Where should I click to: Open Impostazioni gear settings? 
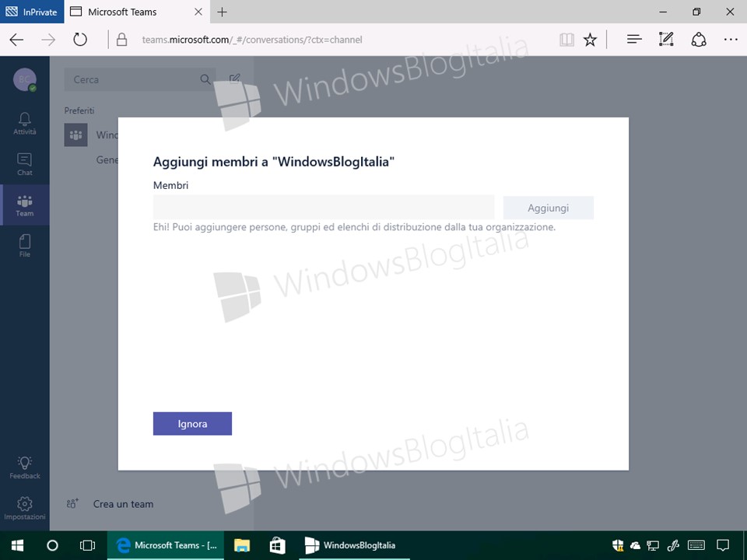point(24,509)
